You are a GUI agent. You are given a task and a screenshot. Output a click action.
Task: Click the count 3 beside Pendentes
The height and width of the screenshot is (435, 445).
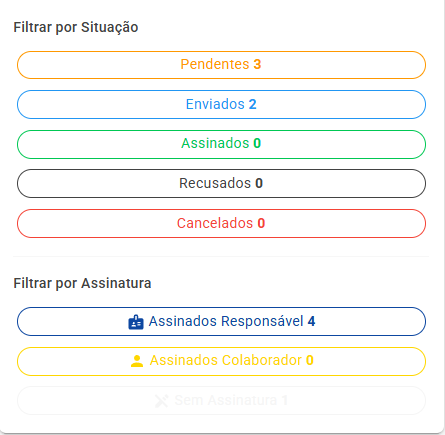point(257,64)
